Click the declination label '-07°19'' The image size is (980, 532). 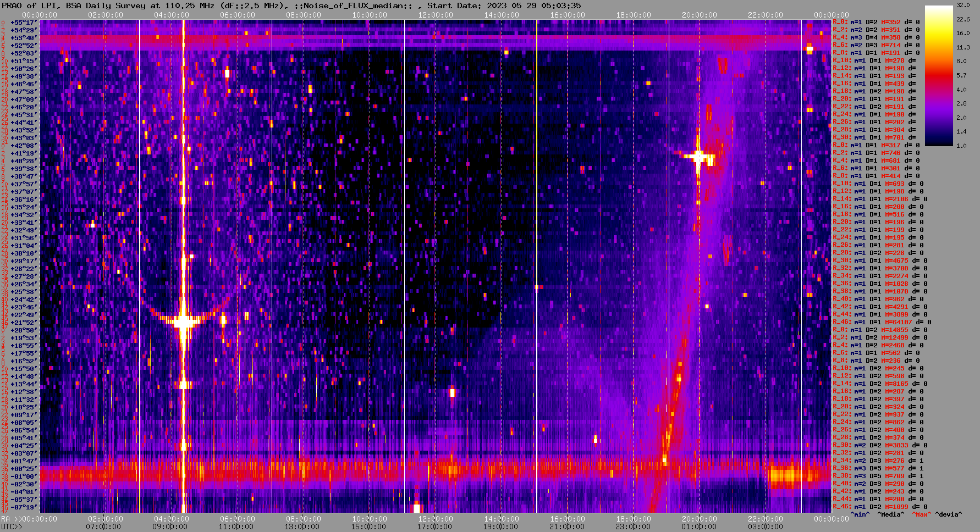pyautogui.click(x=24, y=507)
